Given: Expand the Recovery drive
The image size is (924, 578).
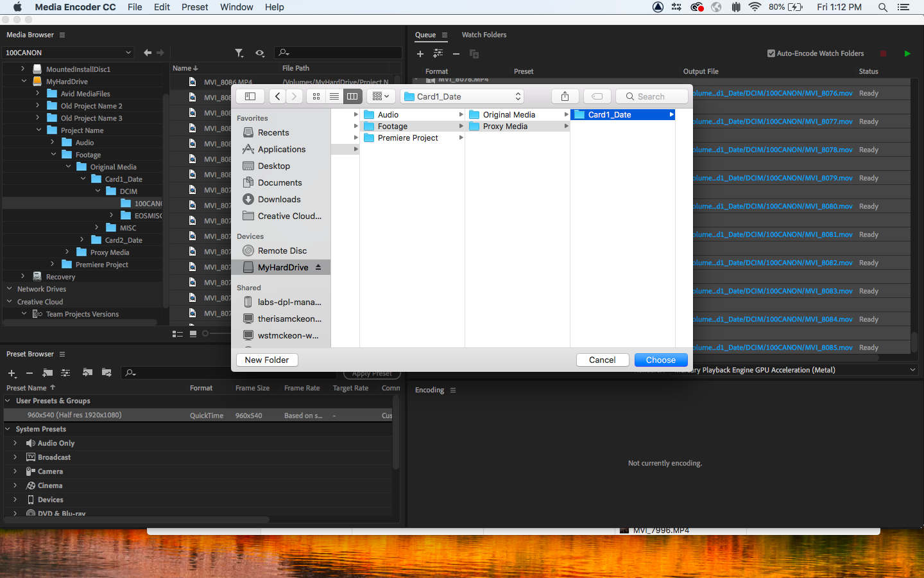Looking at the screenshot, I should 23,276.
